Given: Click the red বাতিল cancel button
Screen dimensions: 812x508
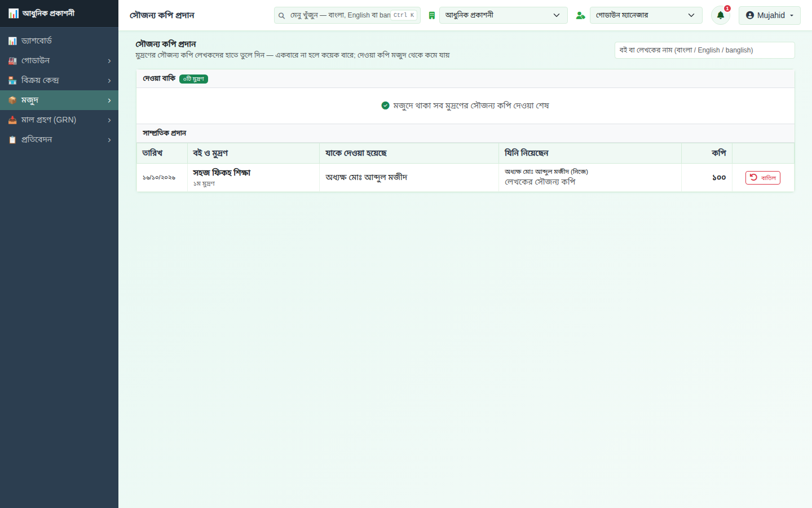Looking at the screenshot, I should (762, 178).
